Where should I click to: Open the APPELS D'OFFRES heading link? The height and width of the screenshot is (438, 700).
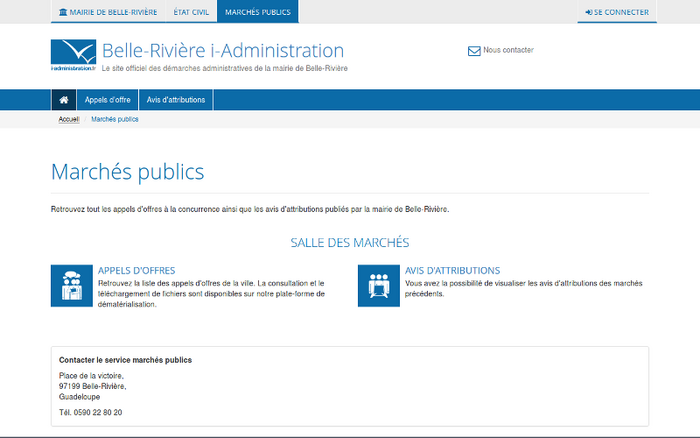(137, 271)
